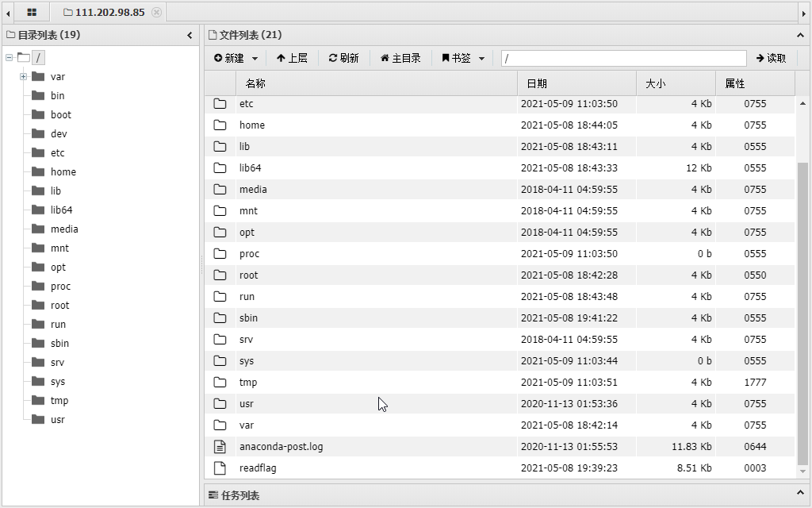
Task: Click the home folder icon in file list
Action: [220, 125]
